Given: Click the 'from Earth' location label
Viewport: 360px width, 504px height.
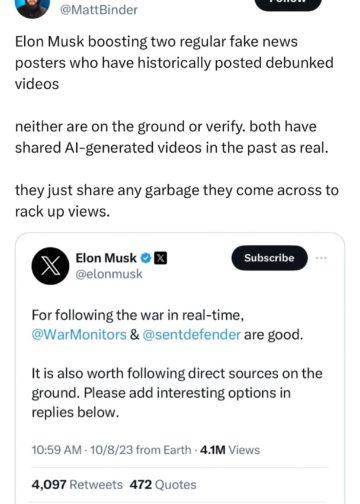Looking at the screenshot, I should pos(164,450).
